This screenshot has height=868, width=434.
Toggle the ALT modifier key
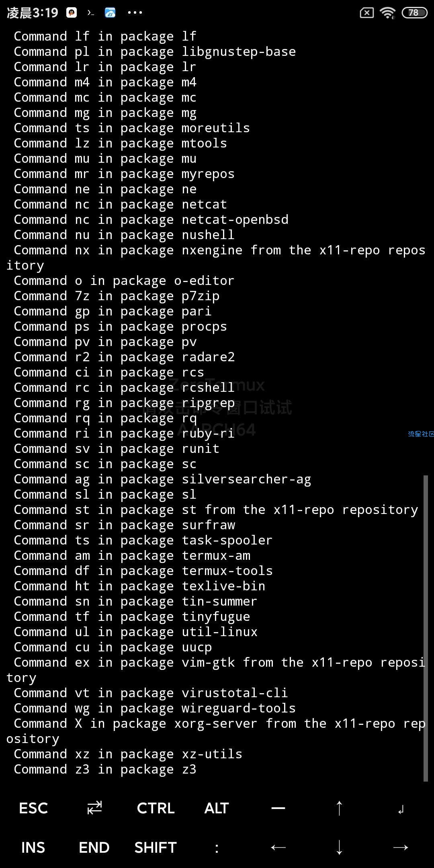coord(217,808)
